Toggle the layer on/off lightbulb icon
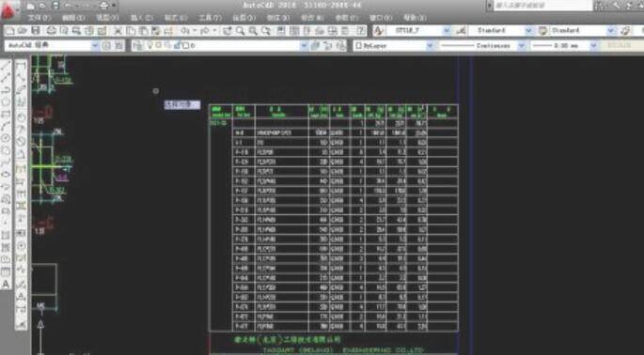 [x=149, y=46]
